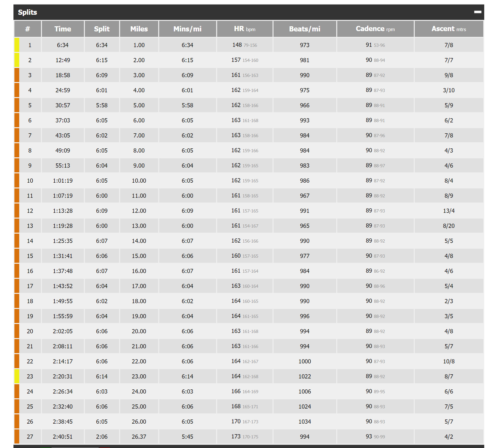Click time 49:09 in split 8
This screenshot has height=448, width=490.
[x=63, y=151]
